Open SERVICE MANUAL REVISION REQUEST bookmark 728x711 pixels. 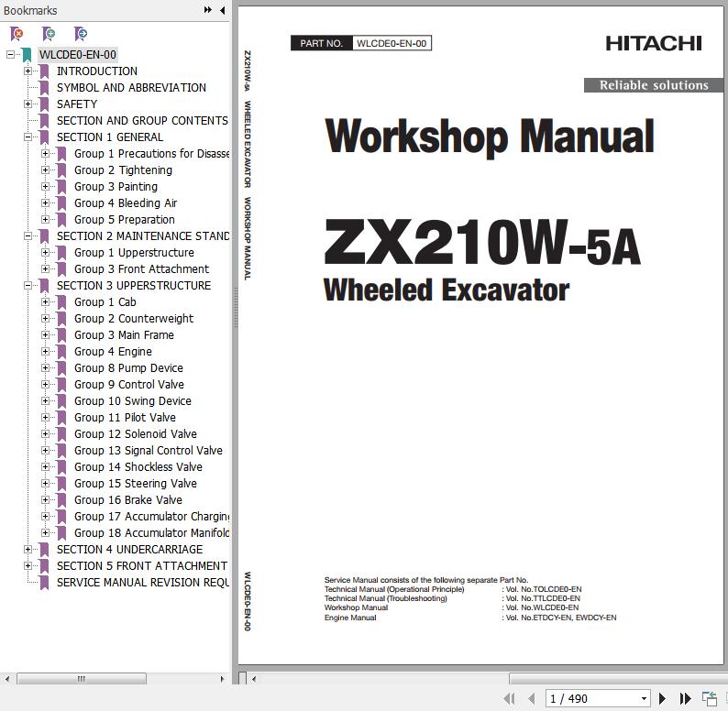pyautogui.click(x=142, y=582)
